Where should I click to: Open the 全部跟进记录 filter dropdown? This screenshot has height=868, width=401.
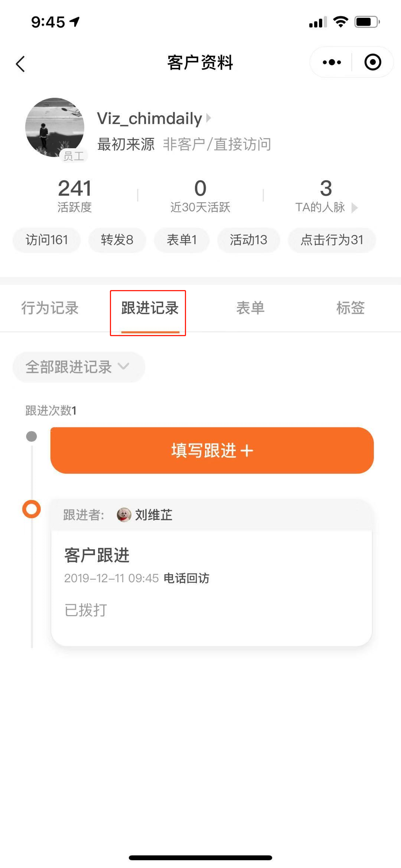(78, 367)
